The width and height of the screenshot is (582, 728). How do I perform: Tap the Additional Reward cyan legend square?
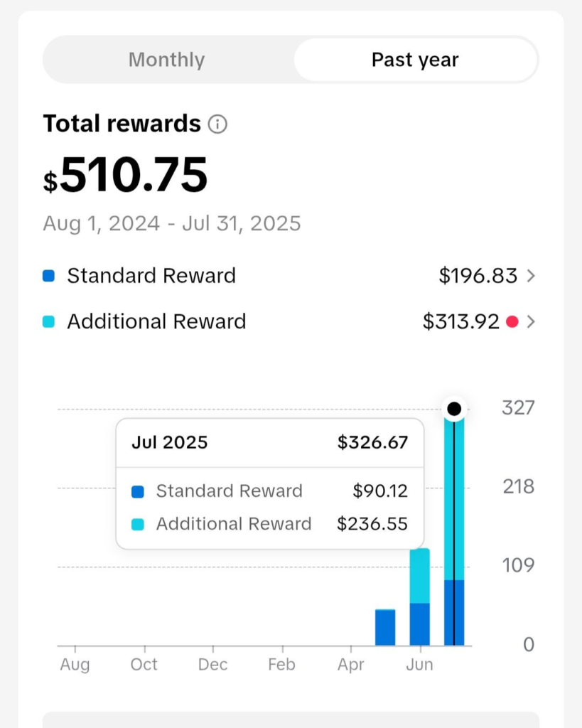[48, 322]
